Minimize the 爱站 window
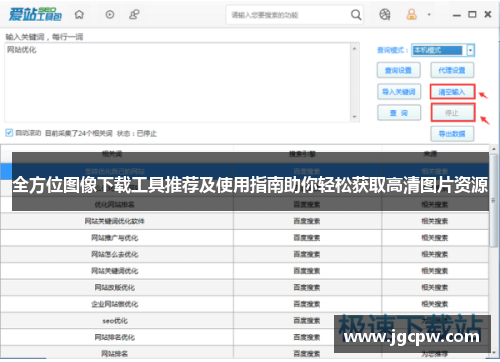The height and width of the screenshot is (362, 500). (x=457, y=15)
